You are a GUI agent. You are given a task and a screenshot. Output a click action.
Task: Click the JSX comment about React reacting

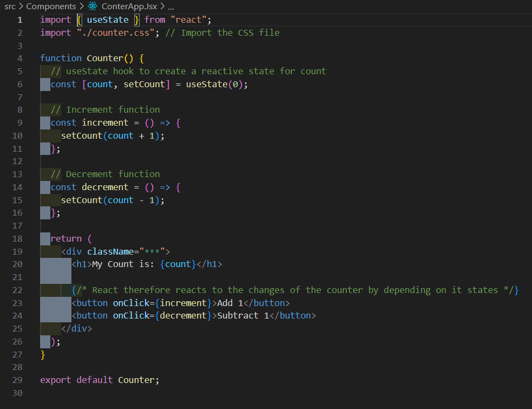pos(295,290)
